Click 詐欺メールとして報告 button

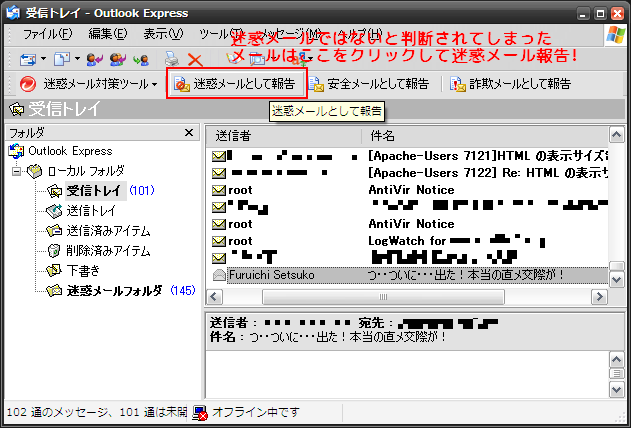coord(510,84)
